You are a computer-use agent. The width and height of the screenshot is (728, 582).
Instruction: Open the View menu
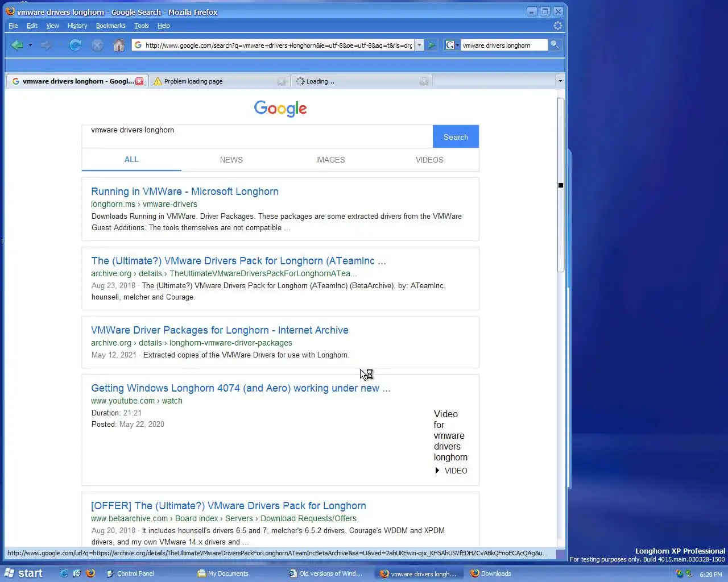(52, 26)
